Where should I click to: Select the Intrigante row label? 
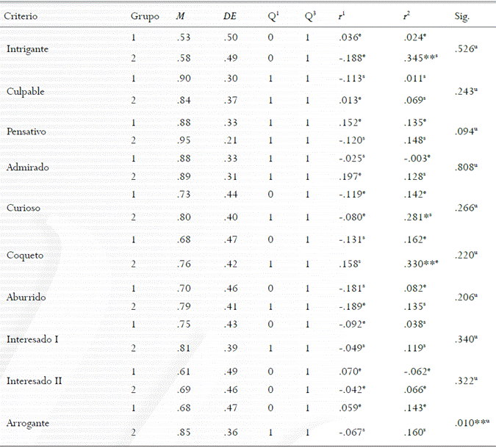tap(28, 48)
